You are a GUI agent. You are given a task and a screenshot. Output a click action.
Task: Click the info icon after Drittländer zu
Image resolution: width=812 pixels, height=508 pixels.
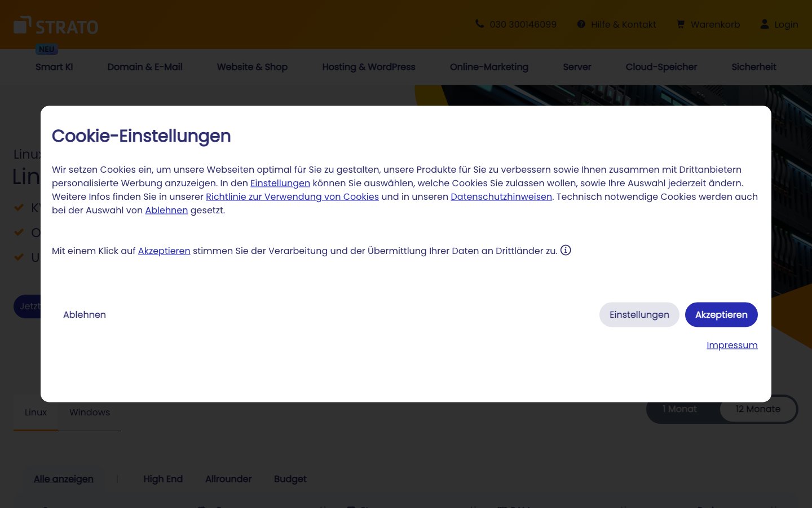click(x=566, y=250)
